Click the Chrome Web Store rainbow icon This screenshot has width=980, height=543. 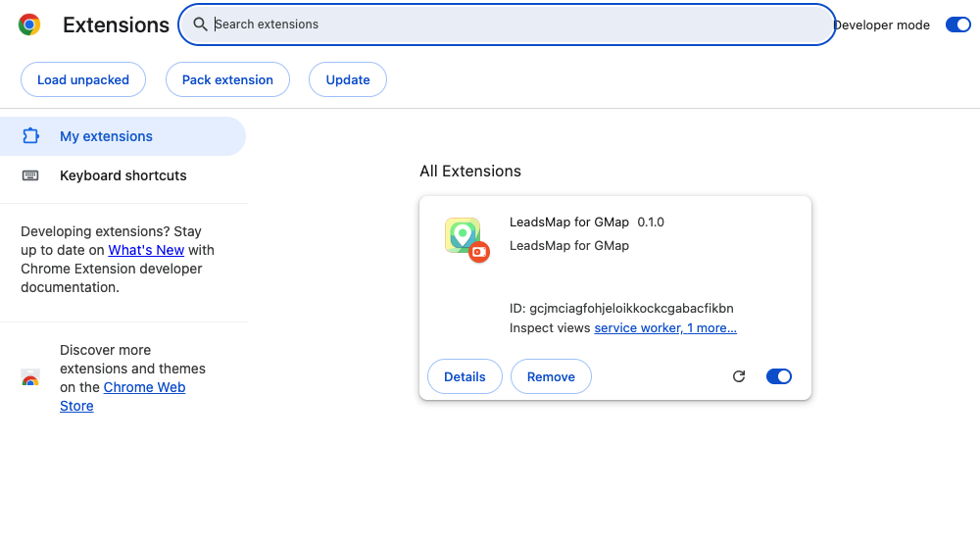pos(30,378)
